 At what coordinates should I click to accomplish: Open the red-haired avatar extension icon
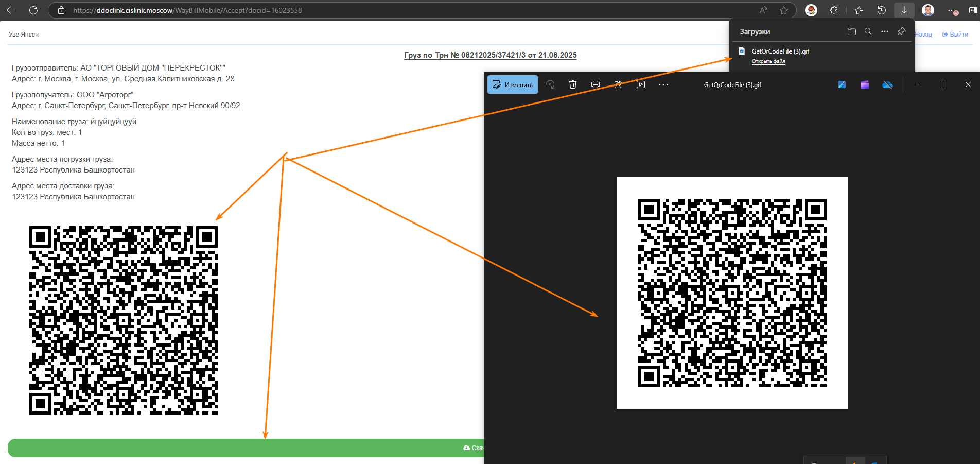tap(811, 10)
